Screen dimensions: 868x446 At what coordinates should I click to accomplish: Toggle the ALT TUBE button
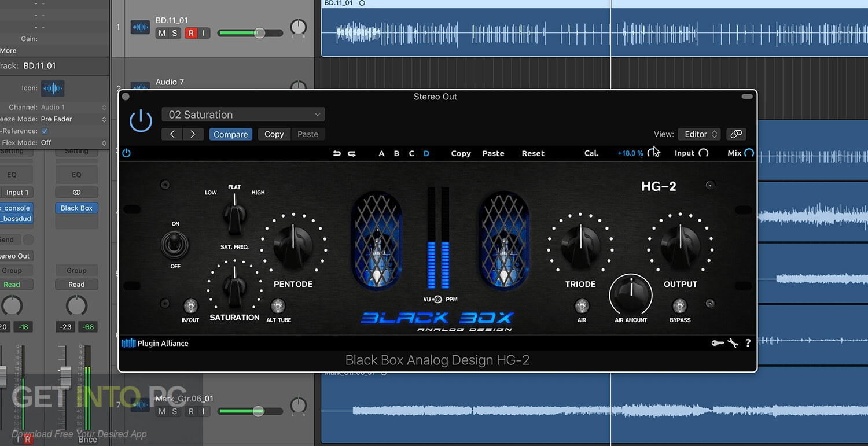pyautogui.click(x=278, y=306)
